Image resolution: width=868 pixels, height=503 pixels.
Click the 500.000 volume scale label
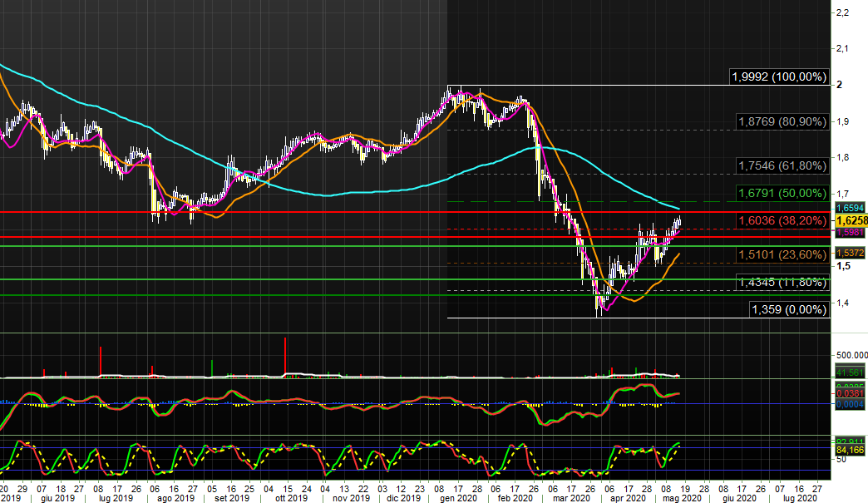(851, 355)
